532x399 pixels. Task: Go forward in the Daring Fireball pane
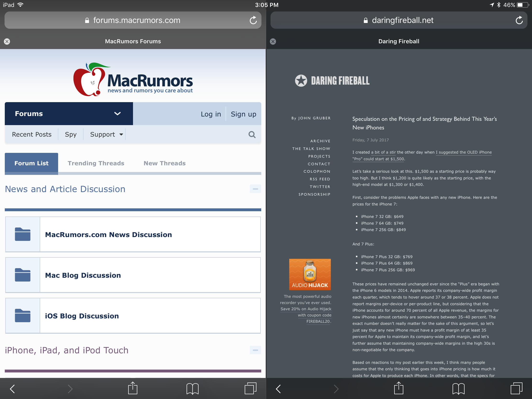pos(336,389)
